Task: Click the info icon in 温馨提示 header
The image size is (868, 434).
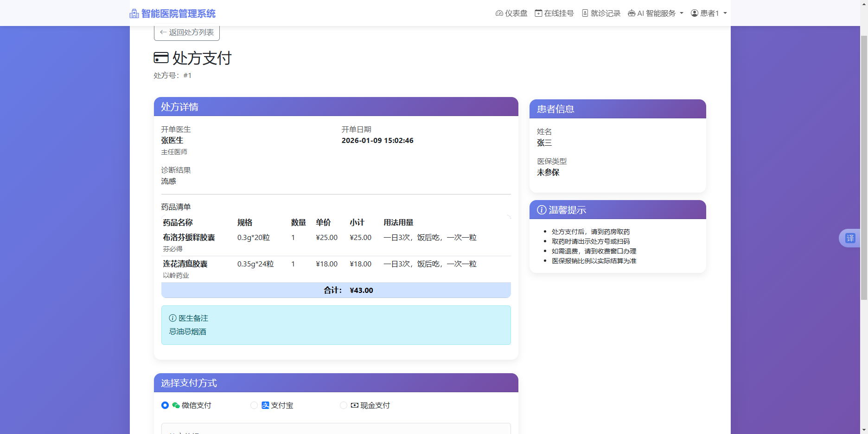Action: (542, 210)
